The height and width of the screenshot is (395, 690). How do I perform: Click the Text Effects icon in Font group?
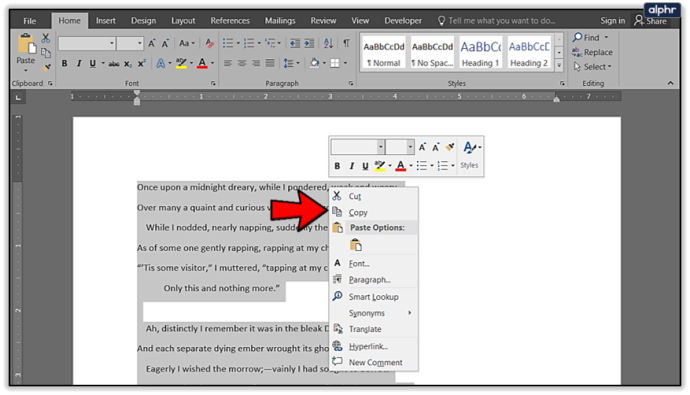161,63
